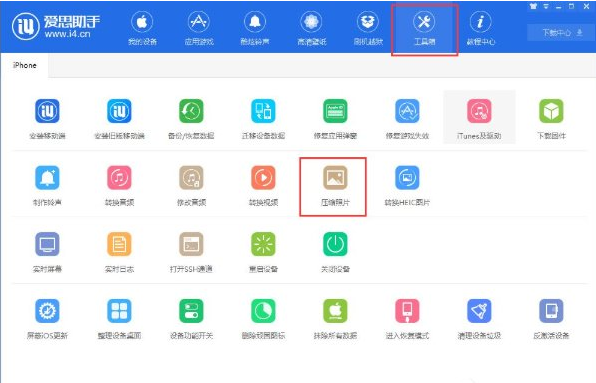Open Backup/Restore Data (备份/恢复数据) tool

[x=191, y=119]
